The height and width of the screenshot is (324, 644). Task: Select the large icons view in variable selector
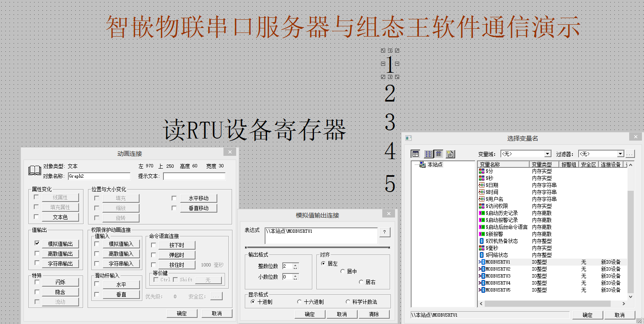point(415,153)
